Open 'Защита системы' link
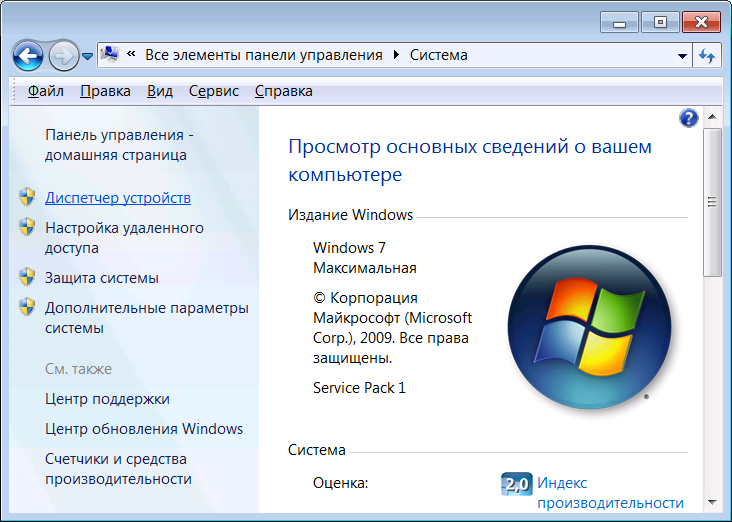732x522 pixels. coord(102,278)
